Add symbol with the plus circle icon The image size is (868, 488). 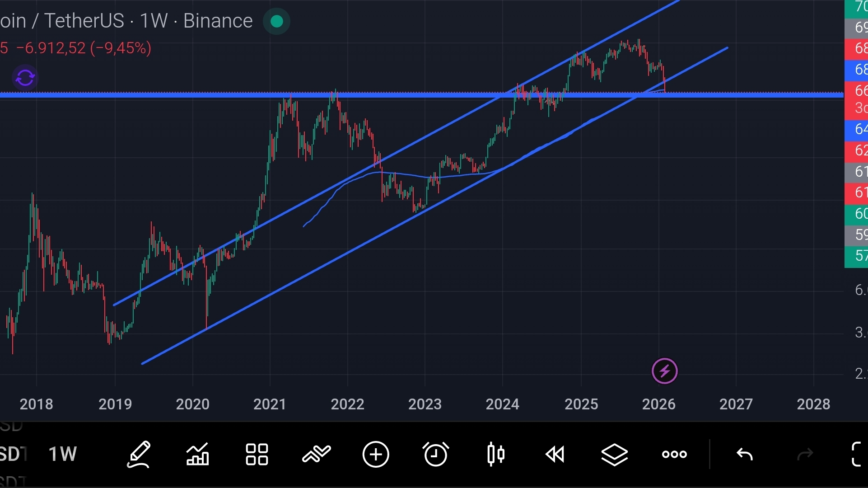pos(376,454)
